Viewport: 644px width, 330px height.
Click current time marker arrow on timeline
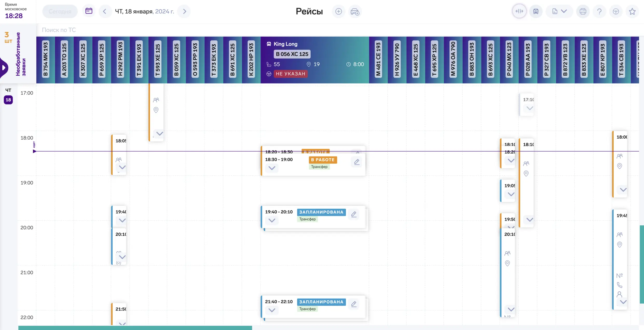click(x=35, y=151)
